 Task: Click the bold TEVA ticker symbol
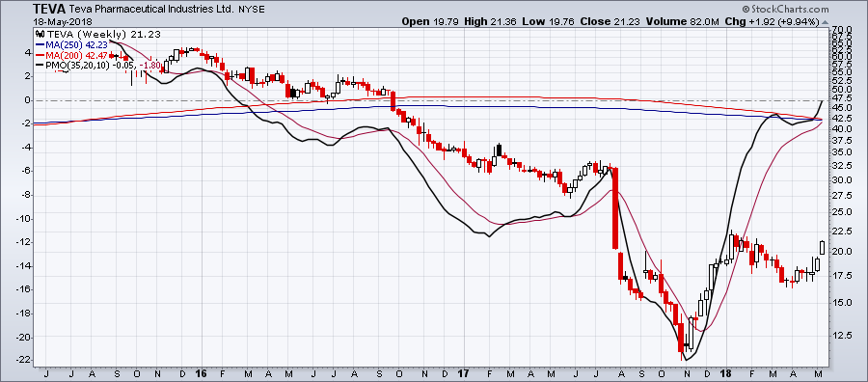49,10
